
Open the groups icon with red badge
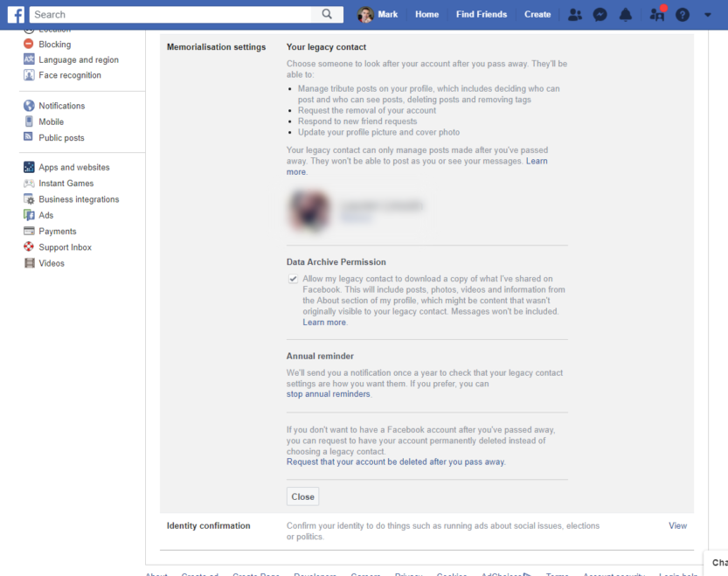pyautogui.click(x=657, y=14)
